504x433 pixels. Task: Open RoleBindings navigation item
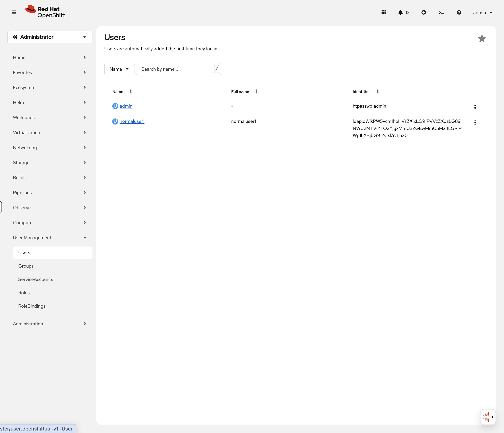coord(32,306)
